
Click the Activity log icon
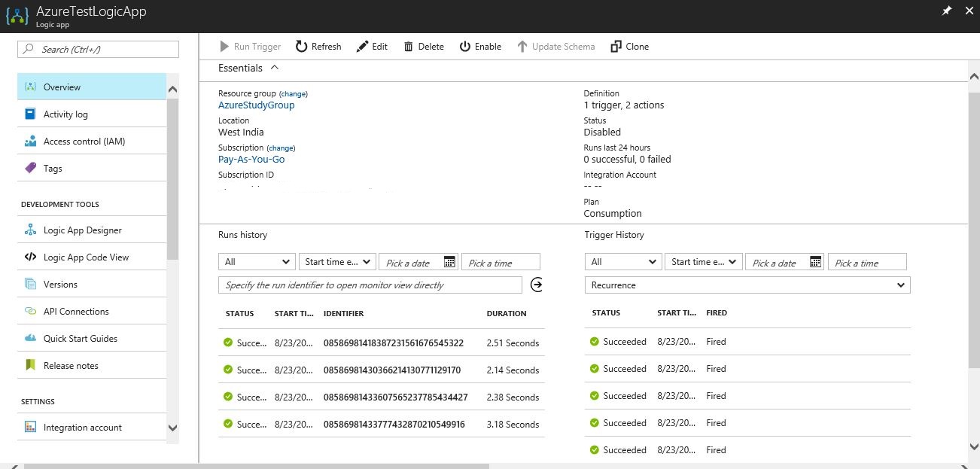[x=30, y=114]
